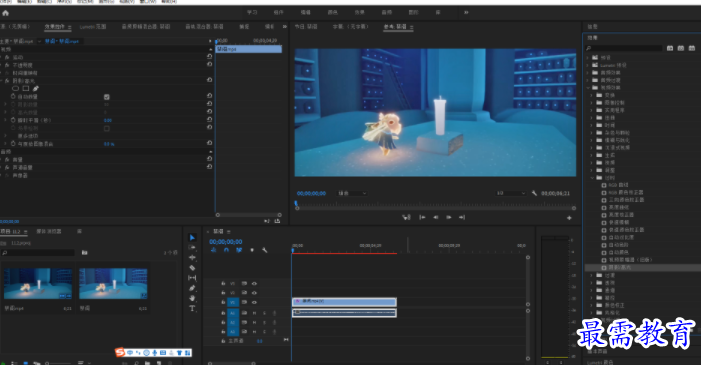Solo audio track A1
The height and width of the screenshot is (365, 701).
[264, 313]
